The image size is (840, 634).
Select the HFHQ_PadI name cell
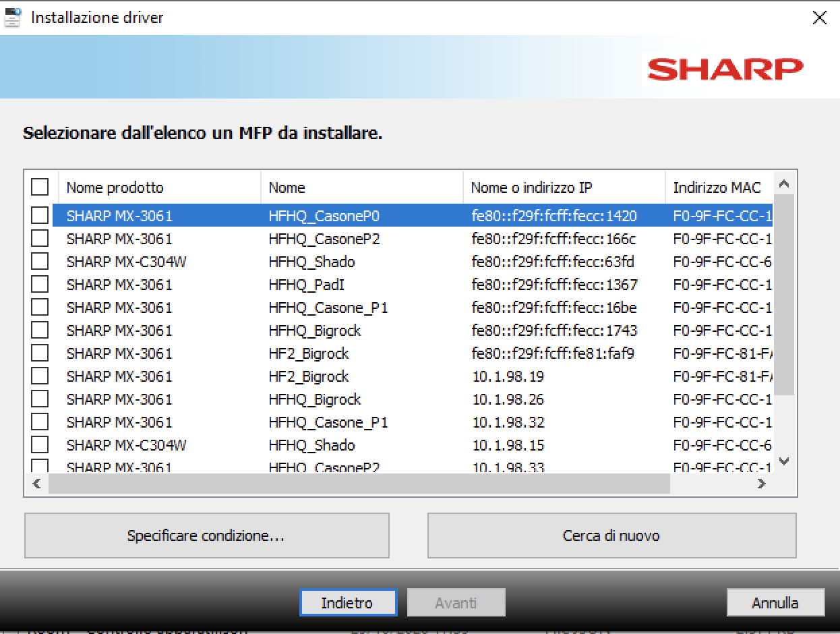tap(307, 285)
